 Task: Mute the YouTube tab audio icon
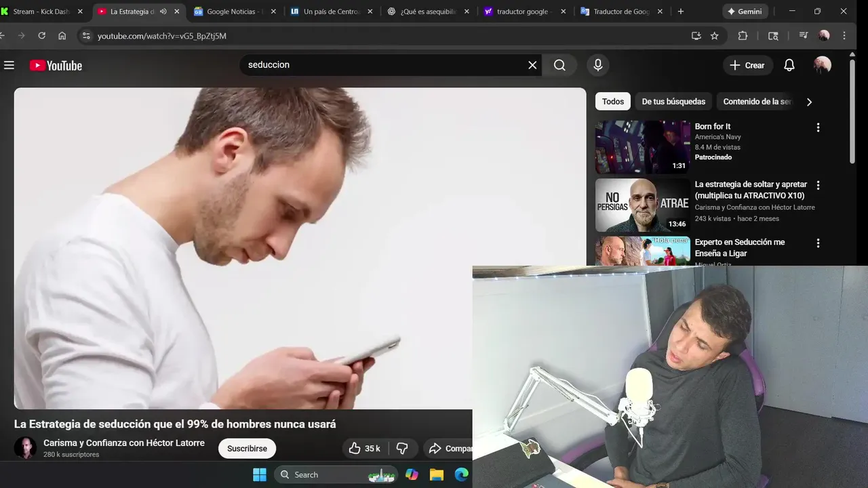(x=163, y=12)
